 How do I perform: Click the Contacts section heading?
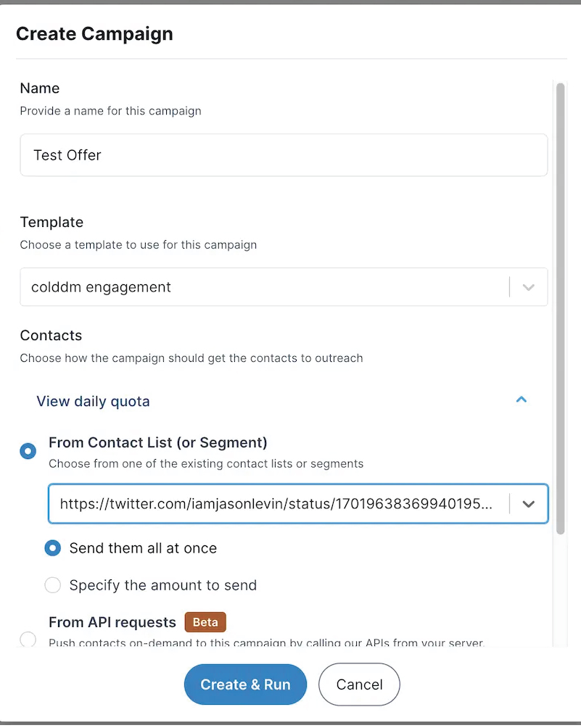51,335
